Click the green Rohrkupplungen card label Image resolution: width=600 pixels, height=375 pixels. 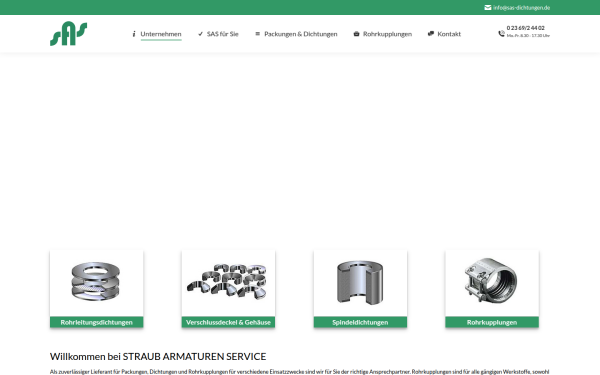click(492, 322)
